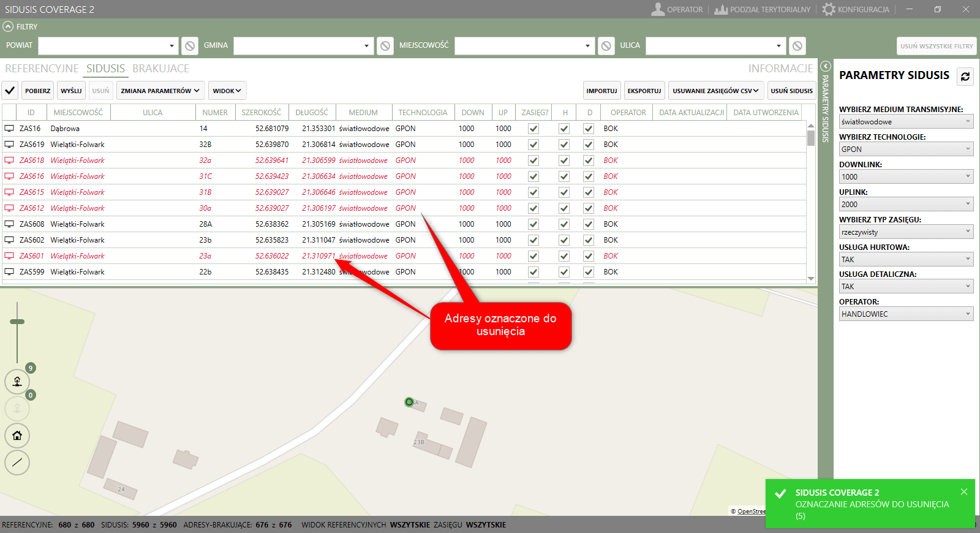Click the Usuń SIDUSIS button
The height and width of the screenshot is (533, 980).
791,91
